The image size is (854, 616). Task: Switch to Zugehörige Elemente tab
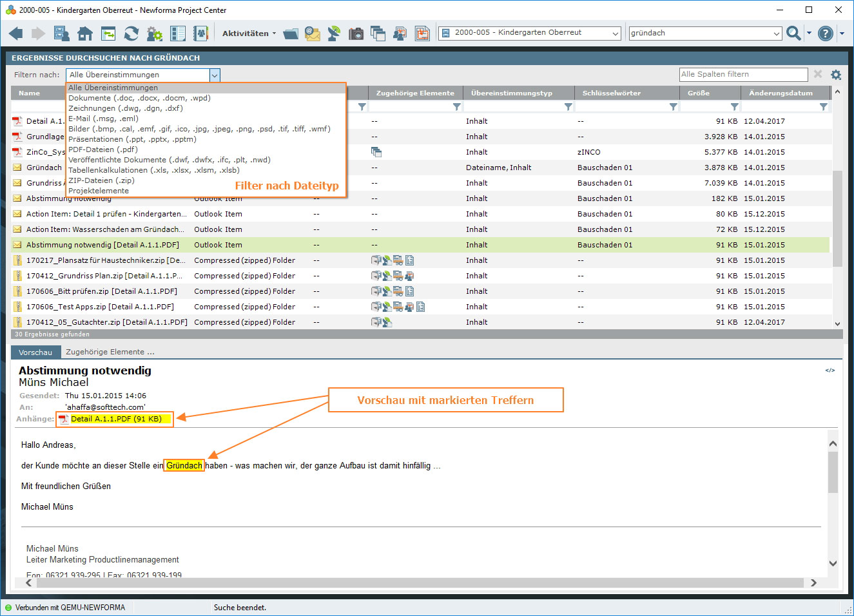110,352
